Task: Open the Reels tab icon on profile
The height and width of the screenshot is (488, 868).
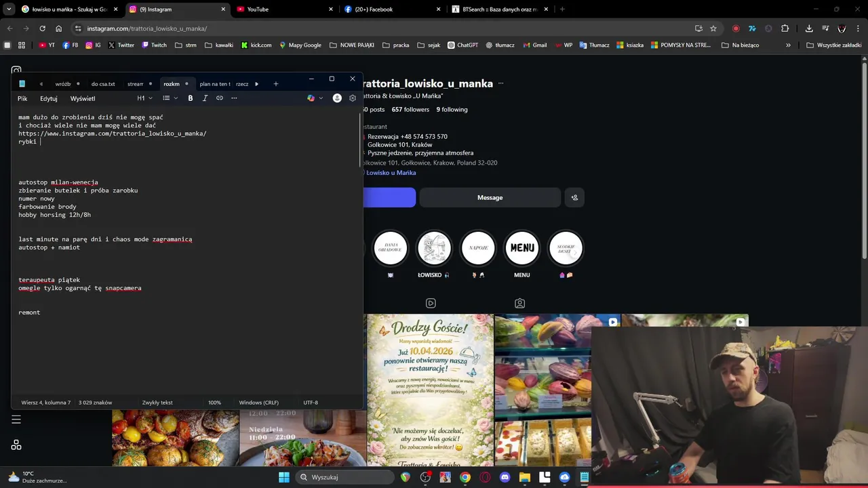Action: 431,303
